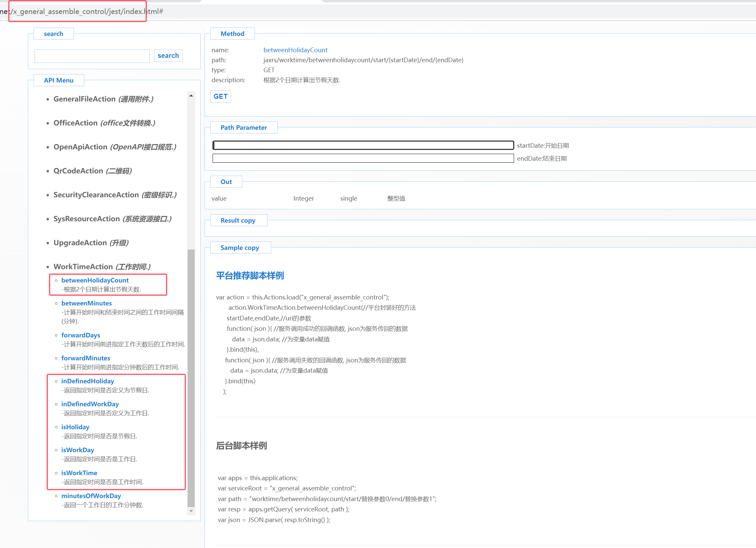
Task: Select inDefinedHoliday API method
Action: pyautogui.click(x=88, y=381)
